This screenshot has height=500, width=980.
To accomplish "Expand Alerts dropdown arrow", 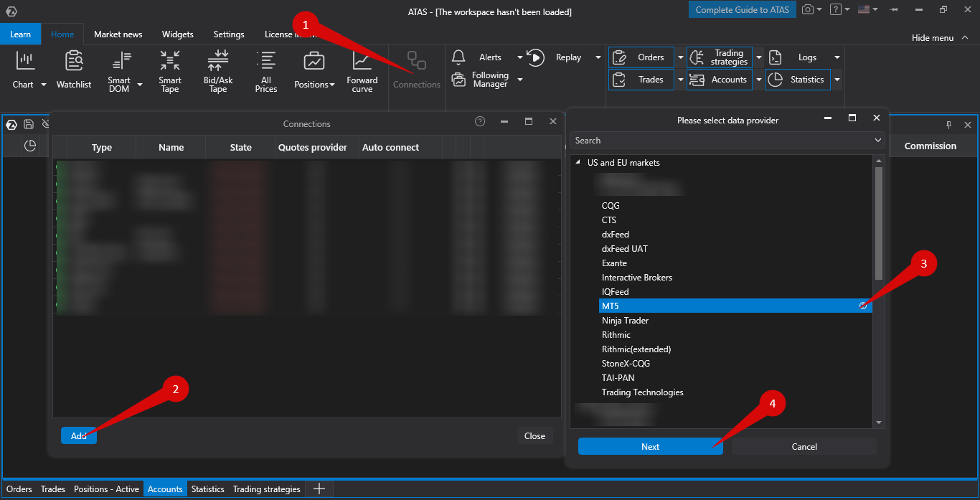I will tap(520, 57).
